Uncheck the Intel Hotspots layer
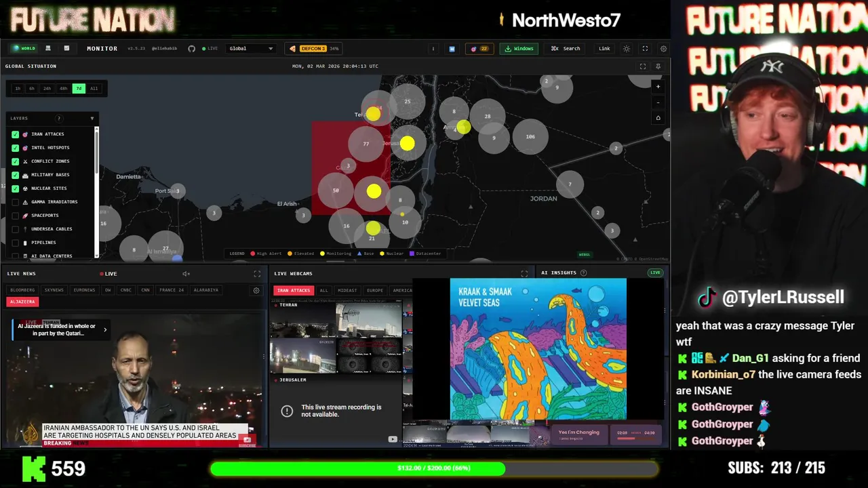Viewport: 868px width, 488px height. point(16,148)
